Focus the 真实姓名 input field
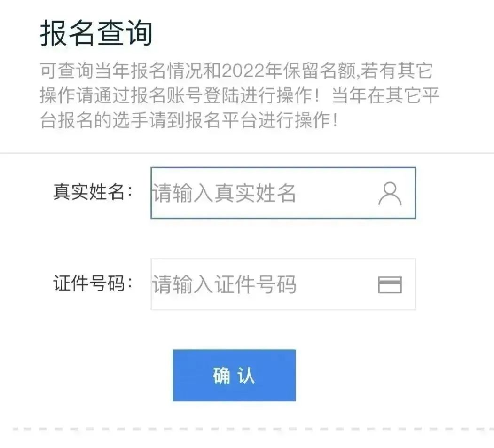 [x=283, y=193]
